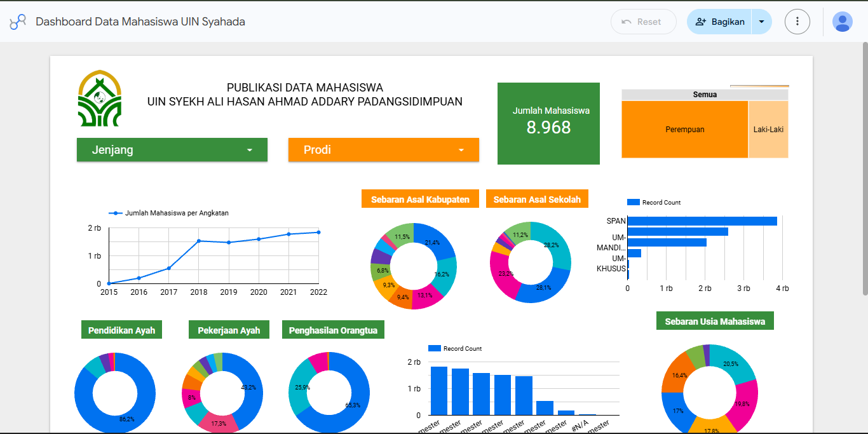Click the Jumlah Mahasiswa per Angkatan legend
Image resolution: width=868 pixels, height=434 pixels.
[x=168, y=214]
